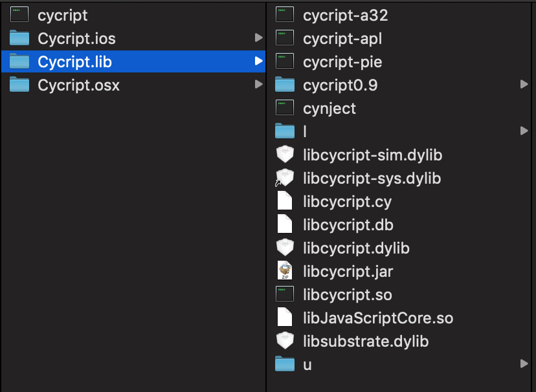
Task: Click the libcycript.cy blank document icon
Action: 285,201
